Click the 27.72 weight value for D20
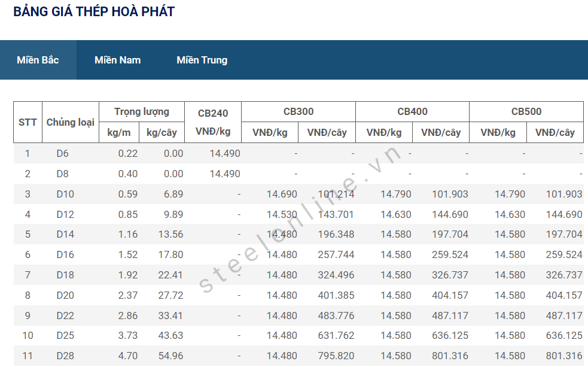 pos(170,295)
